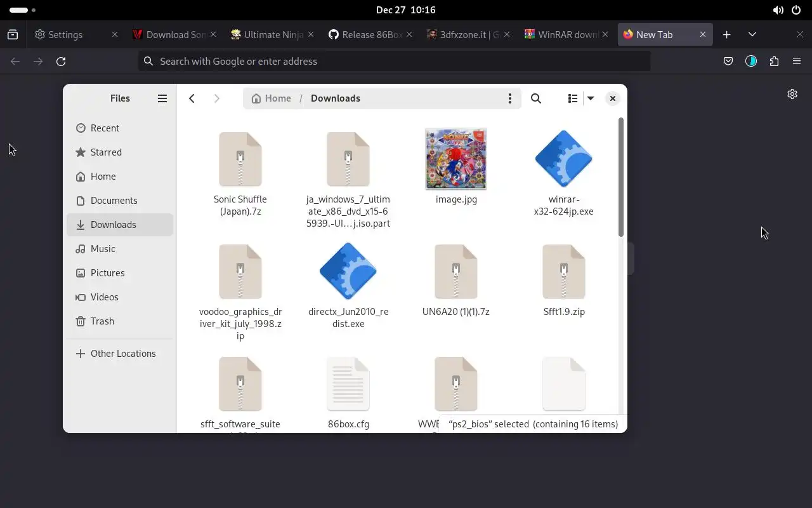This screenshot has width=812, height=508.
Task: Open Pictures folder in sidebar
Action: (x=119, y=273)
